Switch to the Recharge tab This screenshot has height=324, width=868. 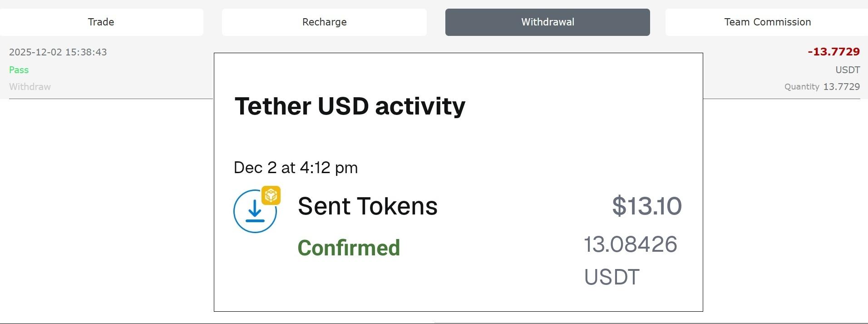(324, 22)
